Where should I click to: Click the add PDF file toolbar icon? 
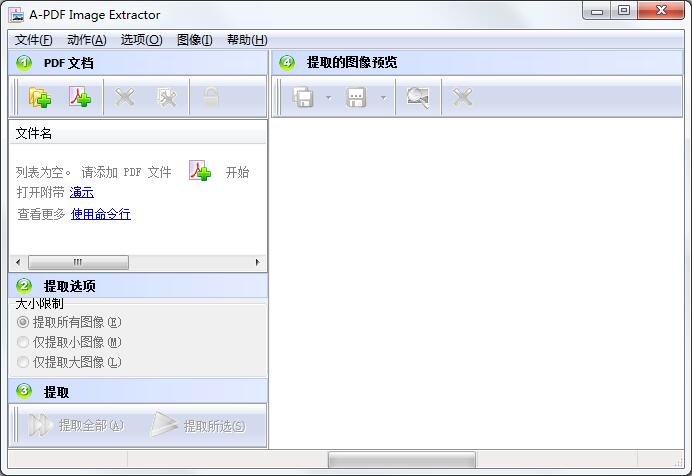coord(79,97)
